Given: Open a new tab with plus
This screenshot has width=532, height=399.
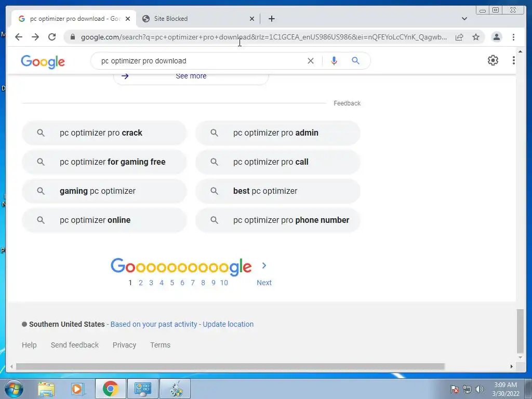Looking at the screenshot, I should point(271,19).
